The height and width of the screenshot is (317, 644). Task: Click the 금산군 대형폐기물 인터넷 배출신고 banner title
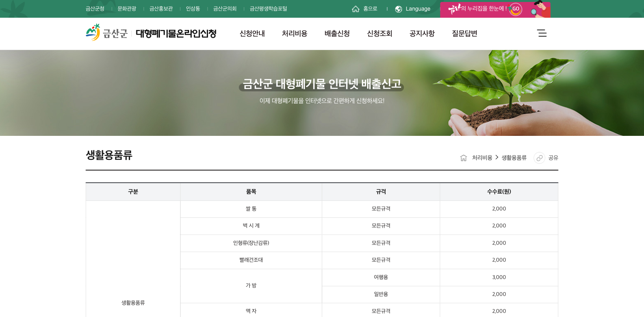pyautogui.click(x=322, y=83)
